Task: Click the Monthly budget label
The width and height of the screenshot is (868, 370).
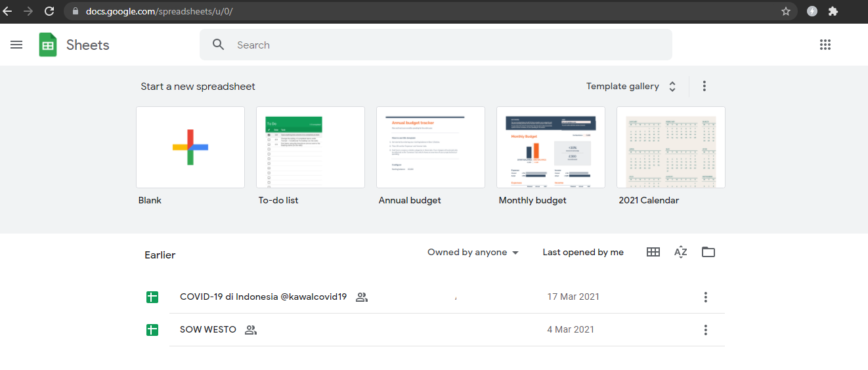Action: point(532,200)
